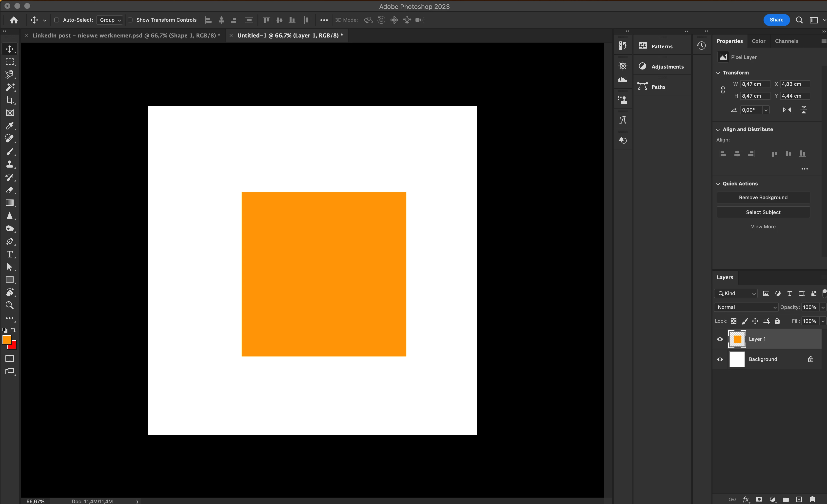Screen dimensions: 827x504
Task: Switch to LinkedIn post document tab
Action: (x=126, y=36)
